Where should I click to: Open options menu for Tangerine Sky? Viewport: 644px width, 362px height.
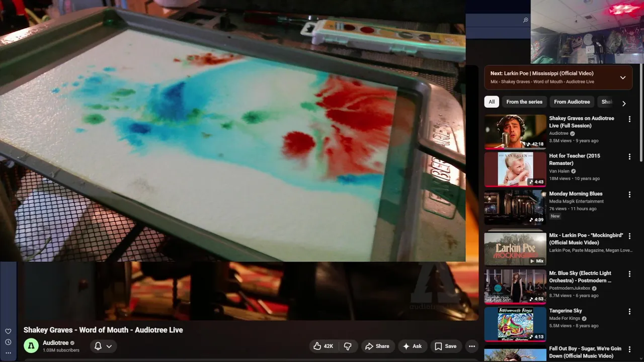[x=629, y=312]
